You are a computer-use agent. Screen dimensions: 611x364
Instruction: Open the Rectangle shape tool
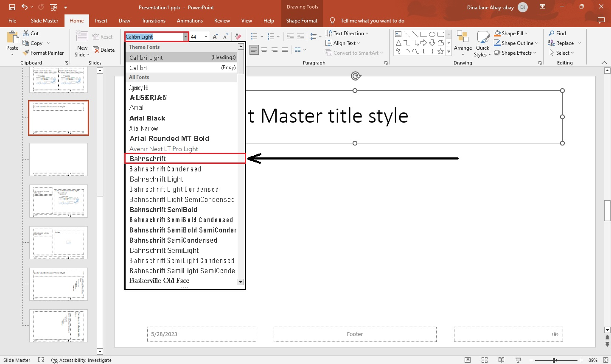tap(424, 34)
